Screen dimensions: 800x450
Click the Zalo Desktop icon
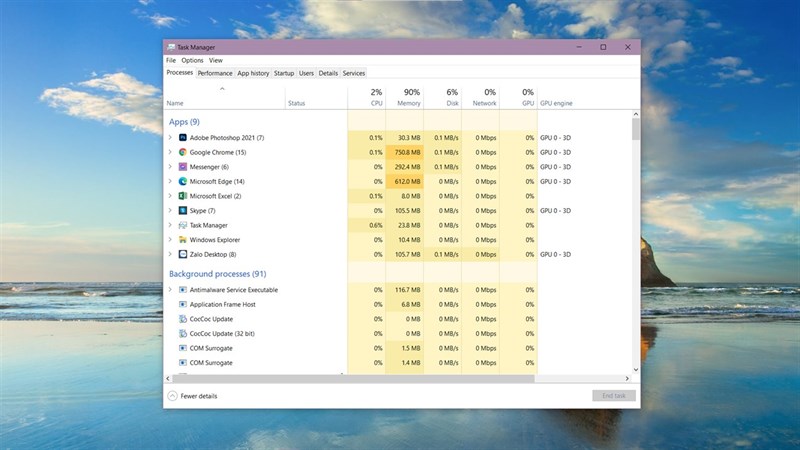183,255
